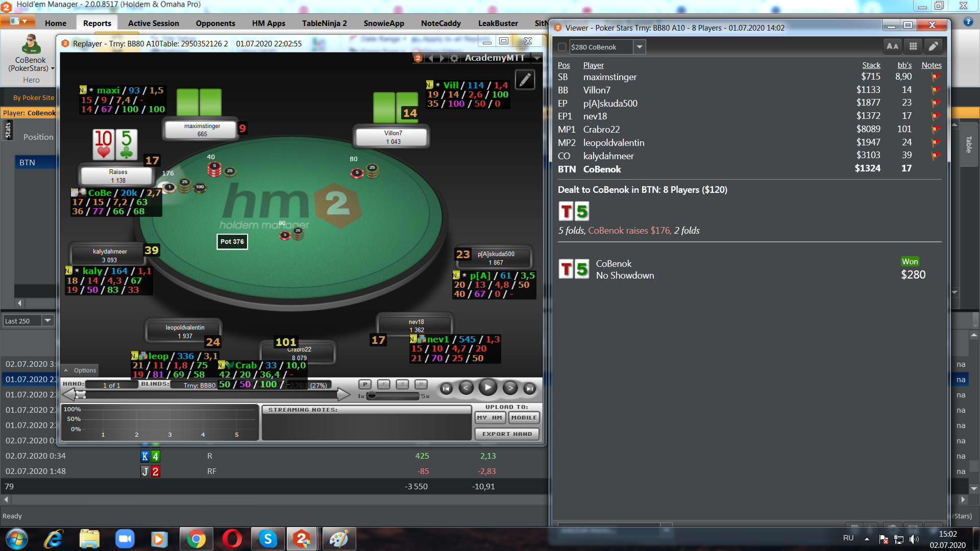Click the hand timeline slider handle

(x=81, y=394)
